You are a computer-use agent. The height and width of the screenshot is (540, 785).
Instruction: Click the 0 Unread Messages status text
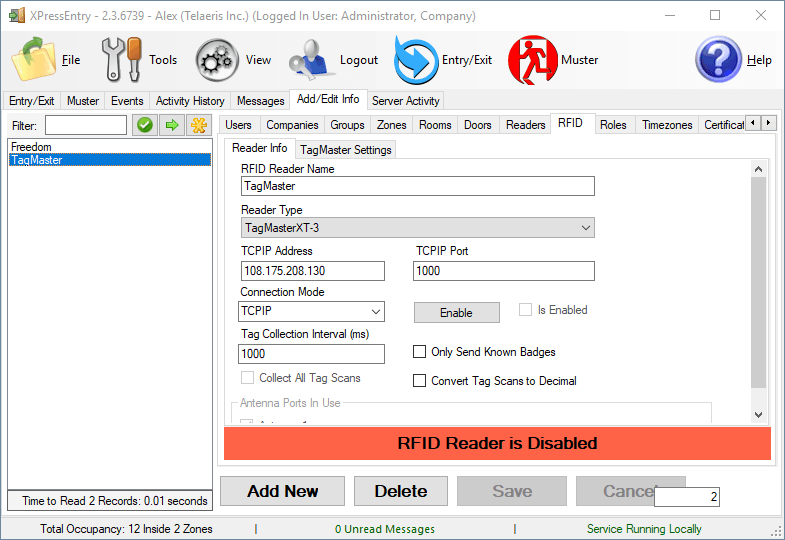tap(384, 529)
